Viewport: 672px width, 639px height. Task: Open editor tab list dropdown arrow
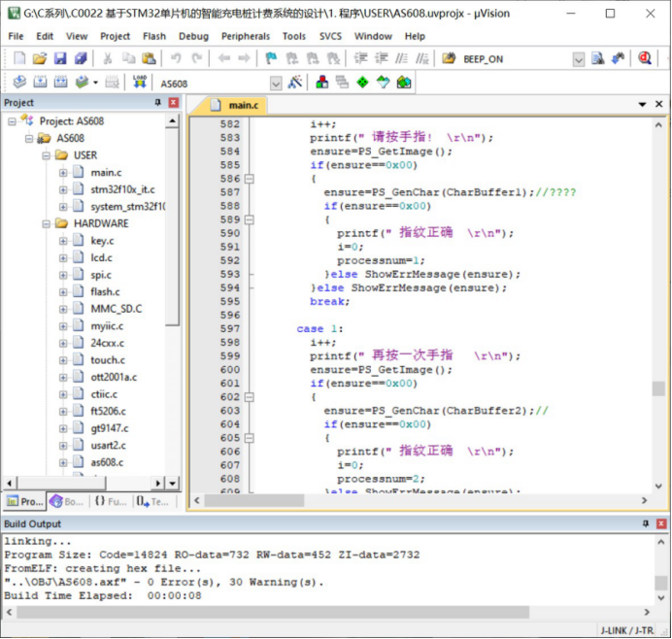642,104
